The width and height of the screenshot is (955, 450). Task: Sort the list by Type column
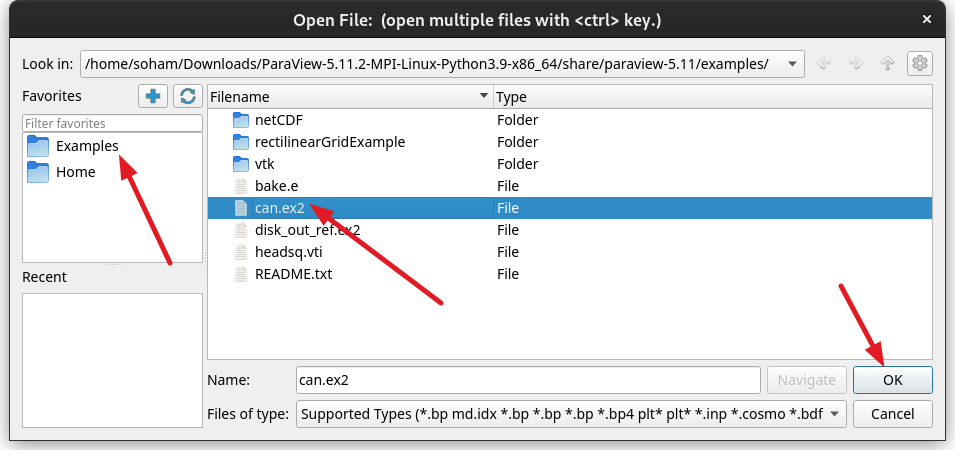click(x=713, y=97)
